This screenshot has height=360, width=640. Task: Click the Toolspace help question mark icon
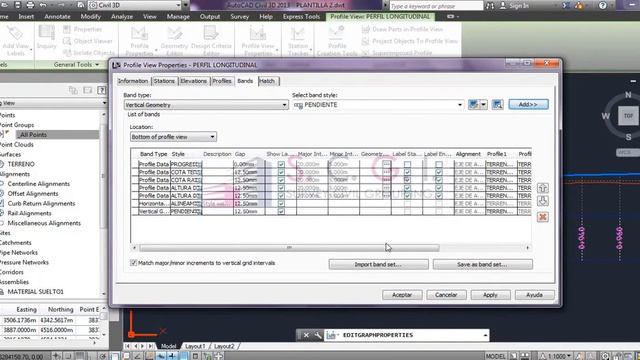102,90
